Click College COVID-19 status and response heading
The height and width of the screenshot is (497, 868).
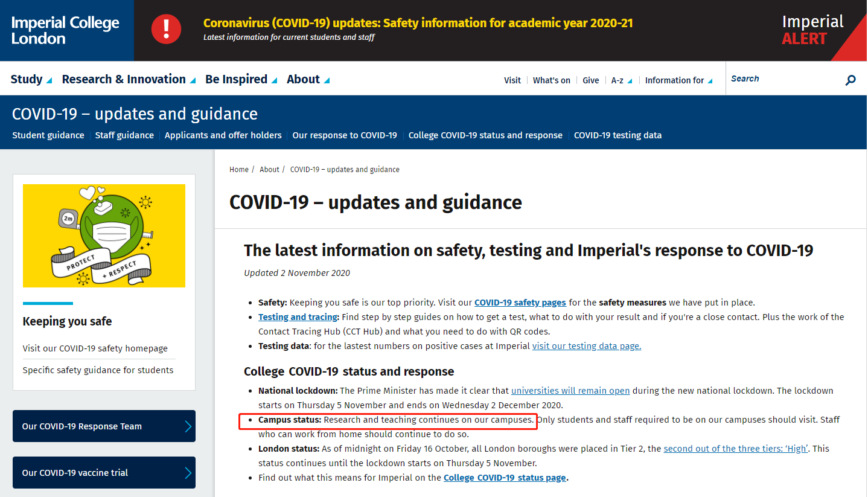349,371
